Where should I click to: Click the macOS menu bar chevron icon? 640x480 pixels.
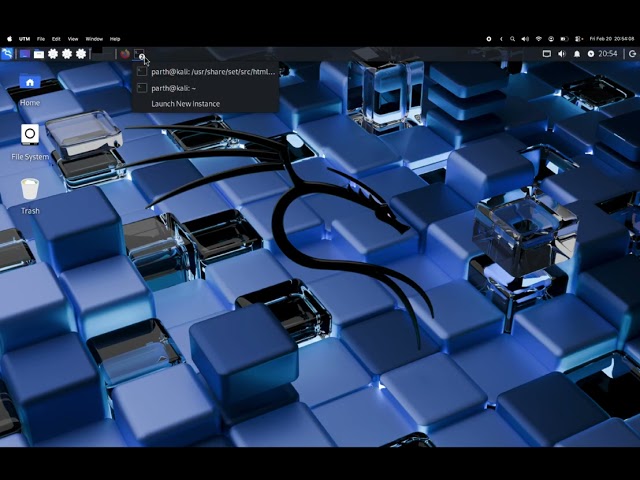click(501, 39)
